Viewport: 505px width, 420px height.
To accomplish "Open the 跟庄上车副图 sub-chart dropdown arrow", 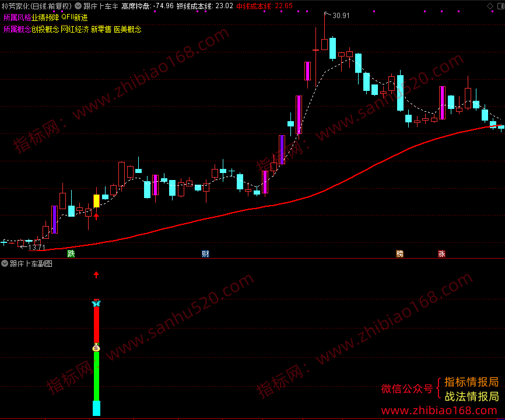I will (5, 263).
